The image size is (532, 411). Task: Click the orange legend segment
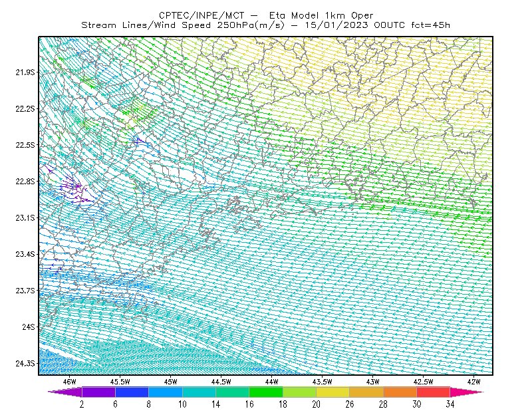(400, 392)
